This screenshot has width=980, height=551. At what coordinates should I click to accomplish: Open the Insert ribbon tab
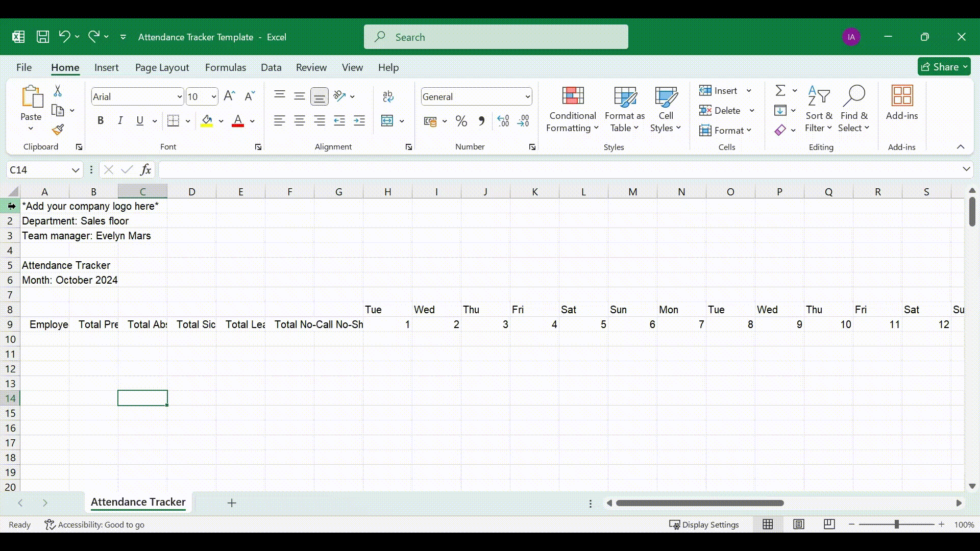(x=106, y=67)
